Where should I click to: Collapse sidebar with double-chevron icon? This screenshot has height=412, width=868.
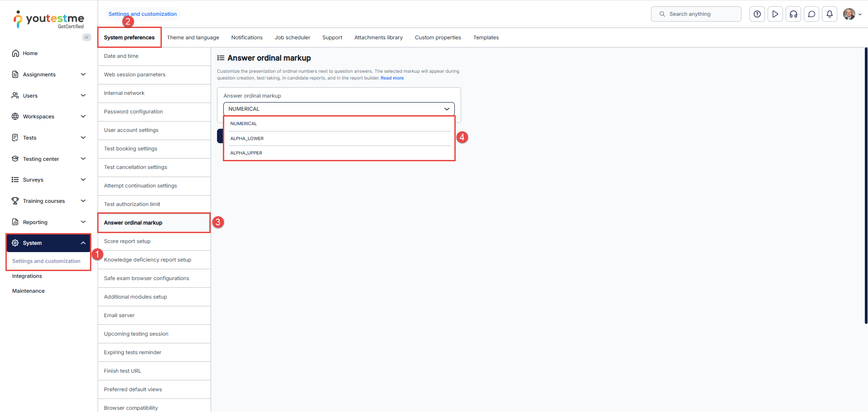[x=86, y=37]
